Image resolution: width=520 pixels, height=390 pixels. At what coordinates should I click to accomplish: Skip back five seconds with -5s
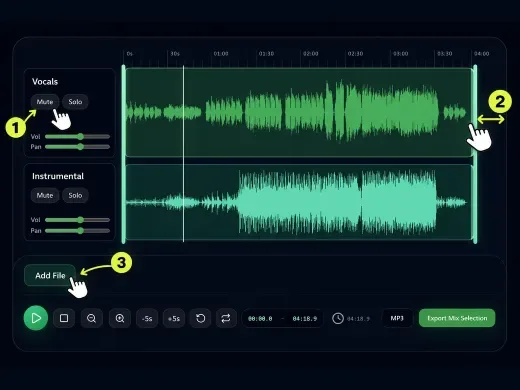(147, 318)
